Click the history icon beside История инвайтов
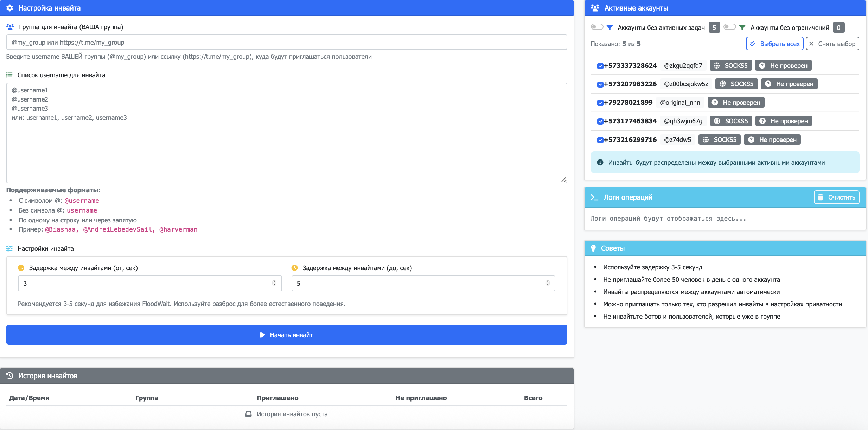This screenshot has height=430, width=868. click(x=10, y=376)
